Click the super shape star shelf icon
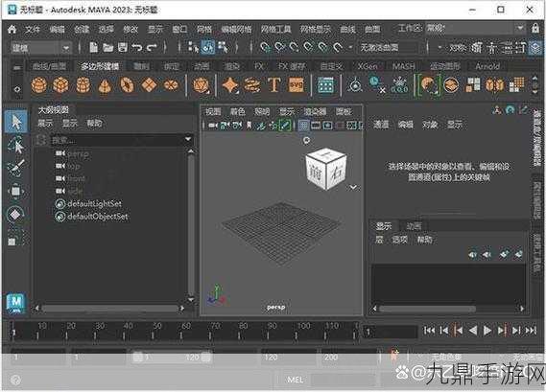 tap(230, 85)
